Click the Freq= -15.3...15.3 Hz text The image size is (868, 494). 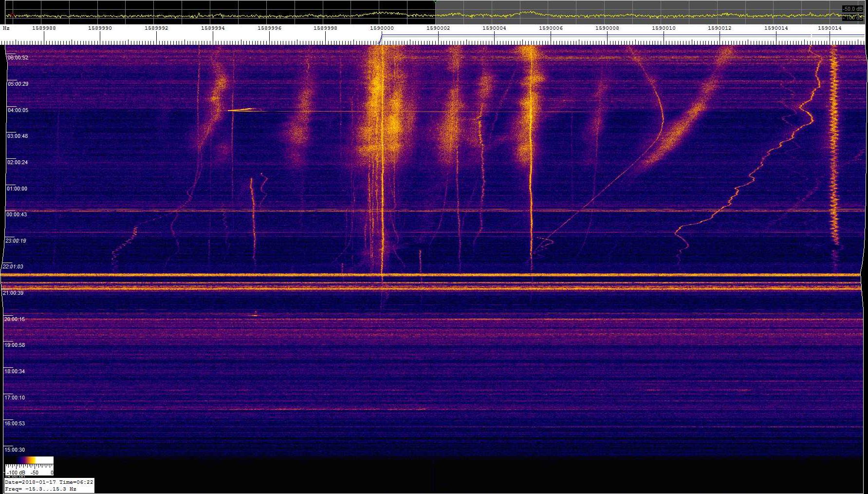[40, 489]
